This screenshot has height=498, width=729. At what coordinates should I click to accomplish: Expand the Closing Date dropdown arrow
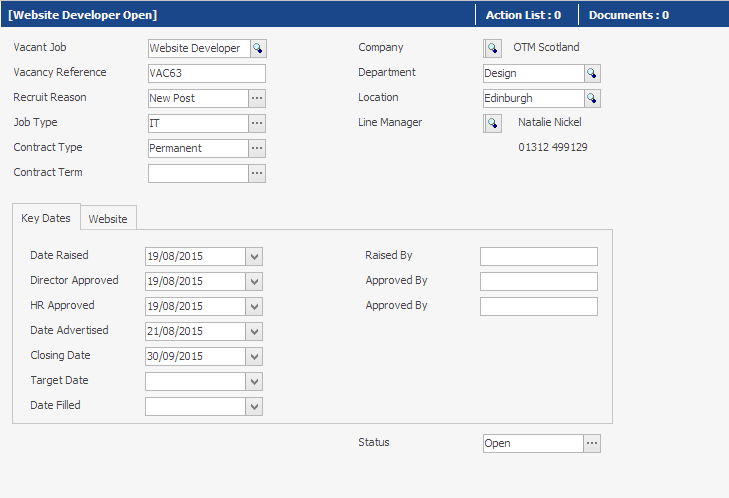[x=254, y=357]
